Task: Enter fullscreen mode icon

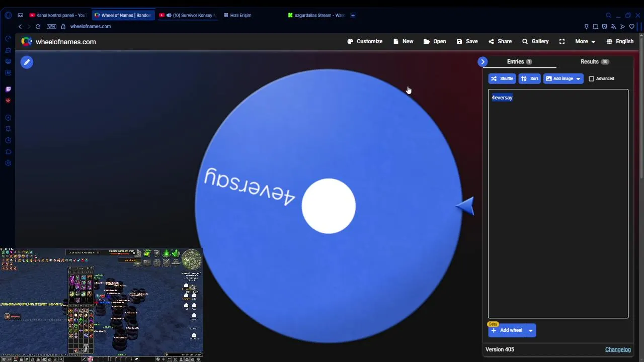Action: click(562, 42)
